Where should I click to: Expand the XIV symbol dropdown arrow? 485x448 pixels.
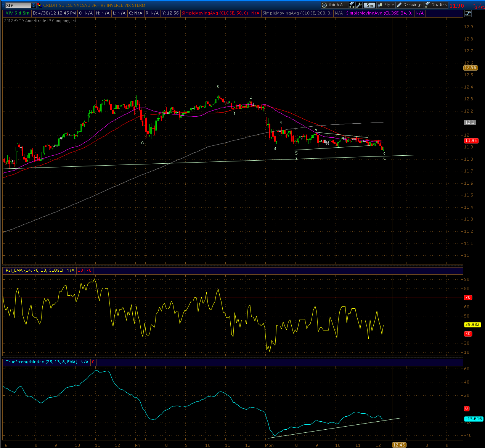(x=34, y=5)
